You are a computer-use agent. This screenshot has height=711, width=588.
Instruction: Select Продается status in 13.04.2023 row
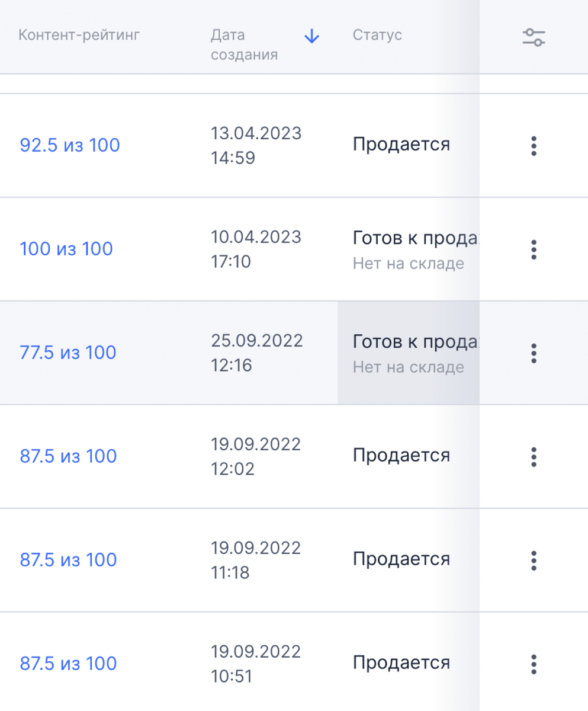(x=401, y=144)
